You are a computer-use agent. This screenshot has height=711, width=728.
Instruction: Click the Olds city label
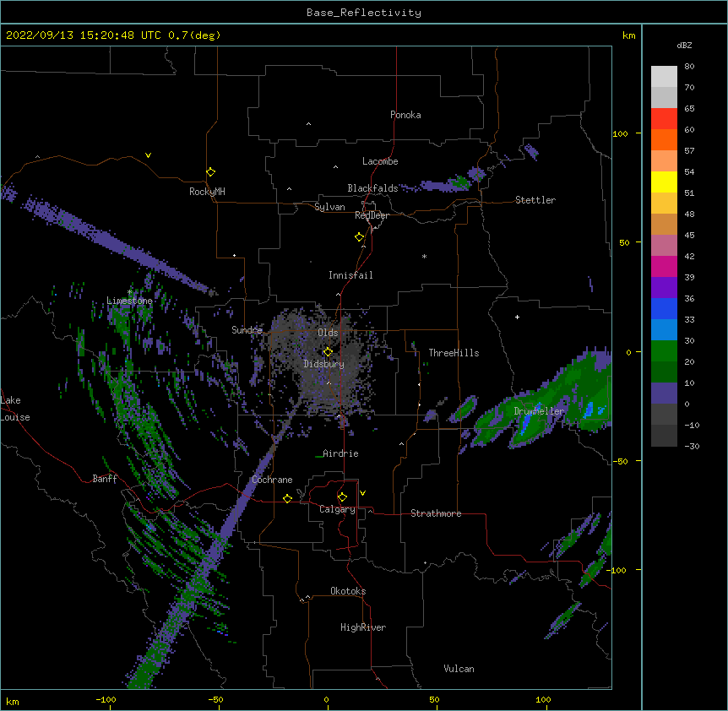328,333
